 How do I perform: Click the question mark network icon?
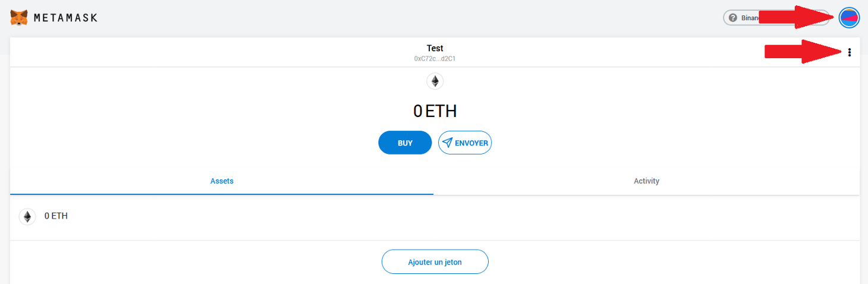point(733,18)
